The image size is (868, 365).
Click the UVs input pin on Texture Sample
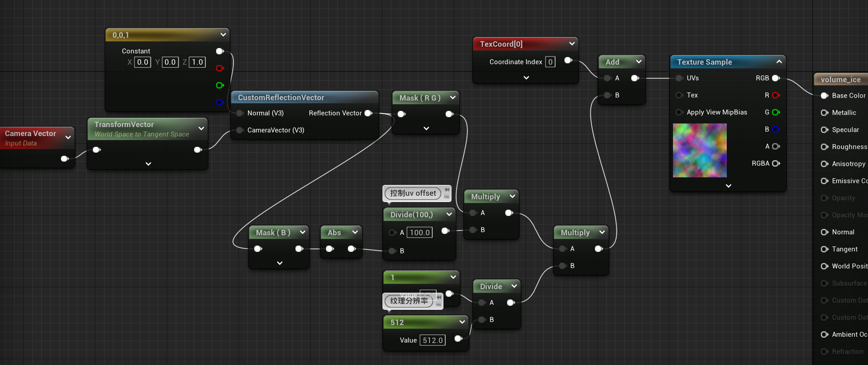(679, 78)
